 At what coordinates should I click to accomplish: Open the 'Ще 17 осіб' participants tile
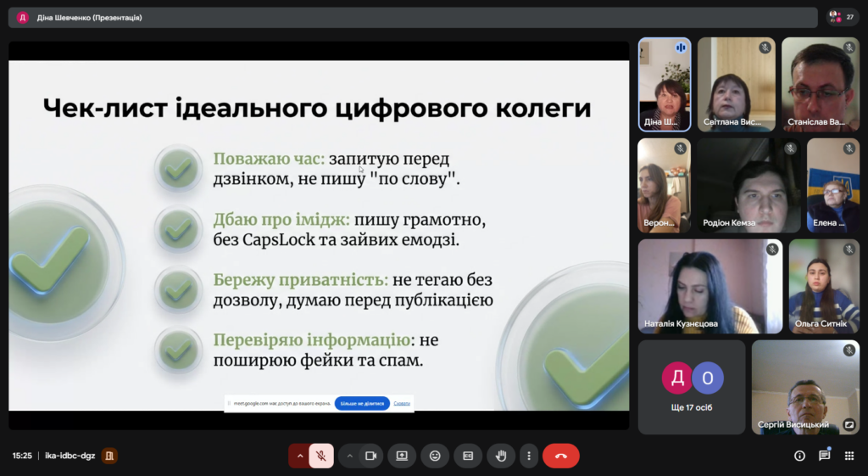coord(692,387)
